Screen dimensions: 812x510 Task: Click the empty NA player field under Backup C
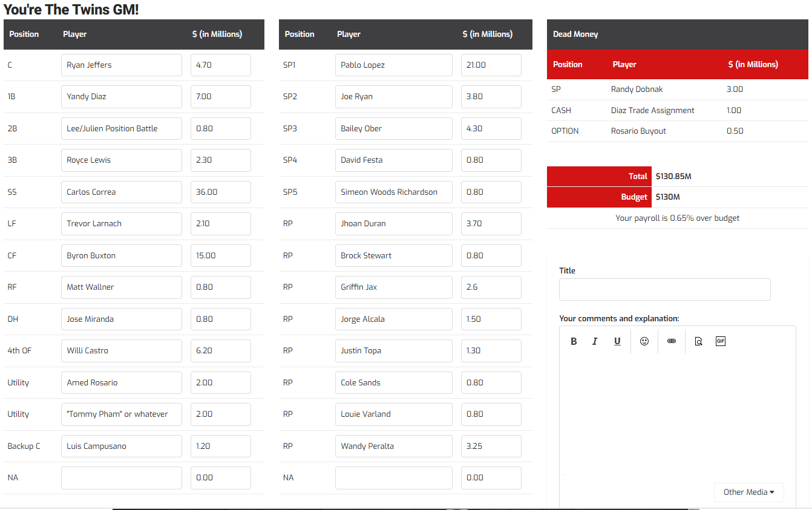[121, 477]
